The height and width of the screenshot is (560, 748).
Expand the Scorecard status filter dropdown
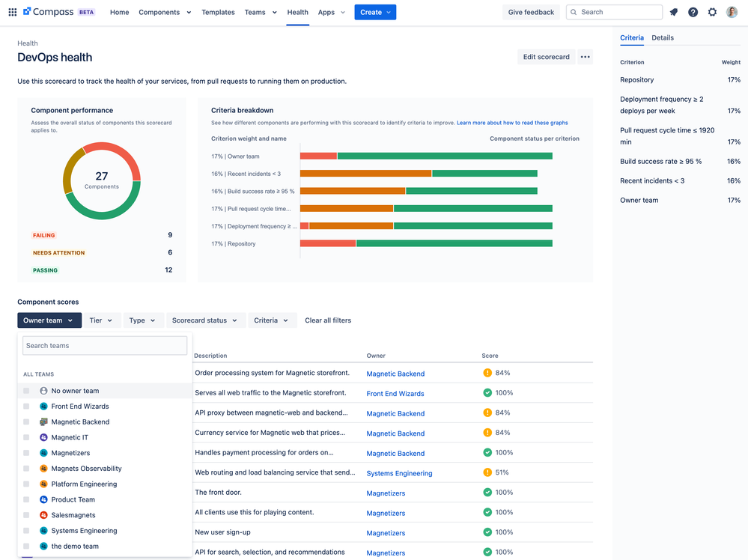tap(204, 320)
